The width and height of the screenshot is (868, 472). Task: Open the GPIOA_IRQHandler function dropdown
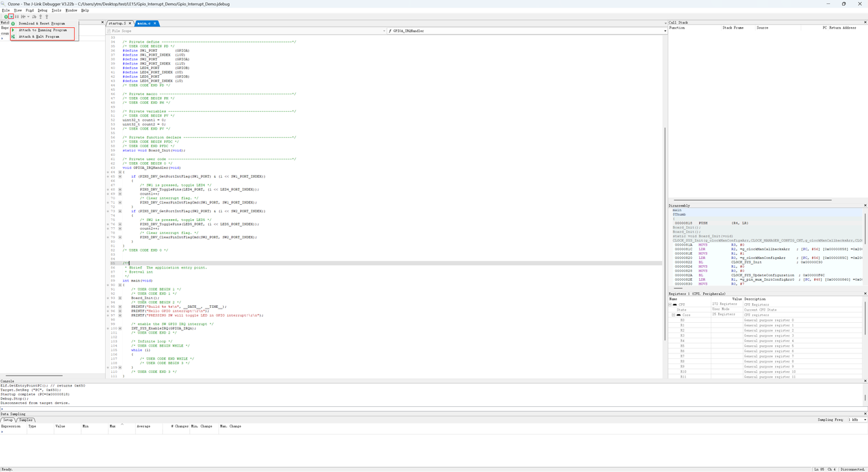click(526, 31)
